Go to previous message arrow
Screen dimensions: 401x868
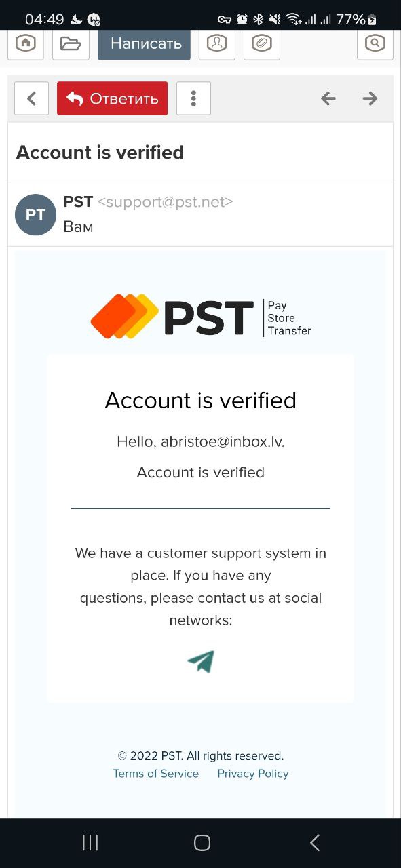(x=328, y=98)
